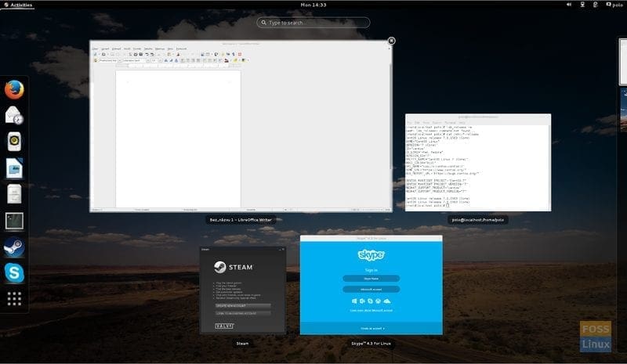Choose Microsoft account sign-in button

[371, 290]
